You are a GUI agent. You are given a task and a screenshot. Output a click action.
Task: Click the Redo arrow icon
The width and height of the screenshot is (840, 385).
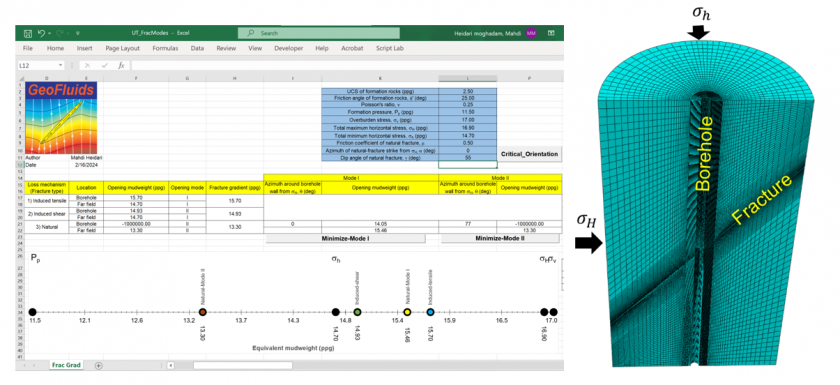click(60, 33)
